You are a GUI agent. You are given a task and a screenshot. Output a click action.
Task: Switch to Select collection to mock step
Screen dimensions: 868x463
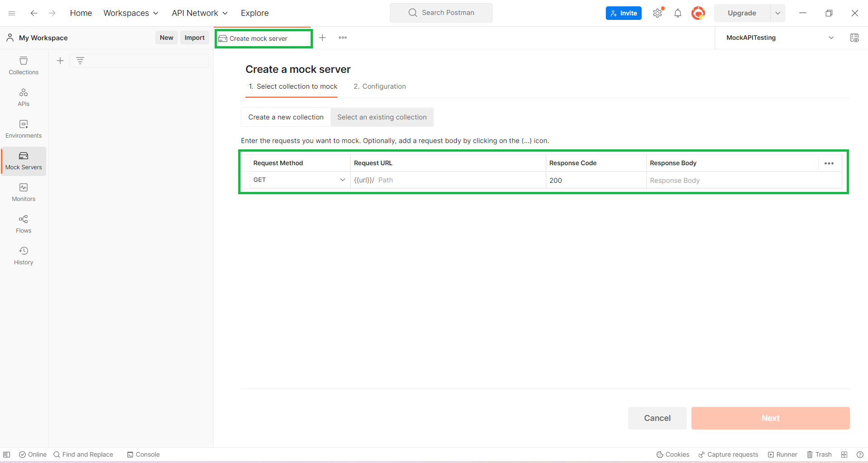(293, 86)
